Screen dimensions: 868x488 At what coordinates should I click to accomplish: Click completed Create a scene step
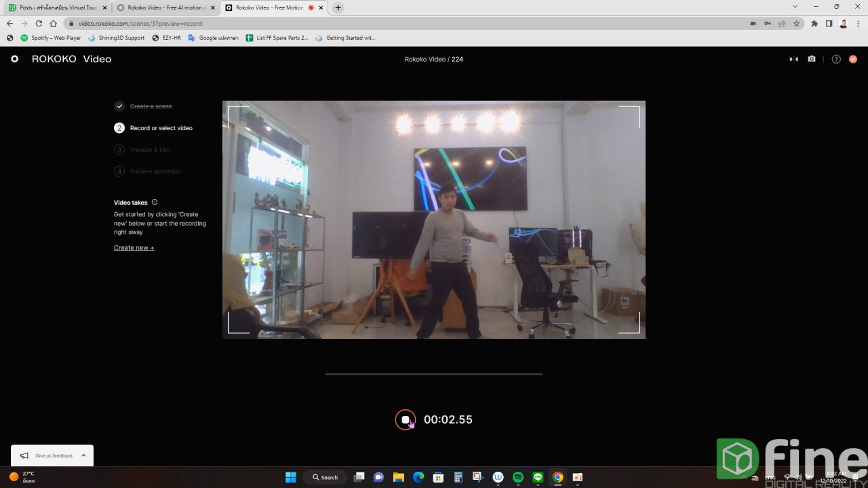click(x=151, y=106)
